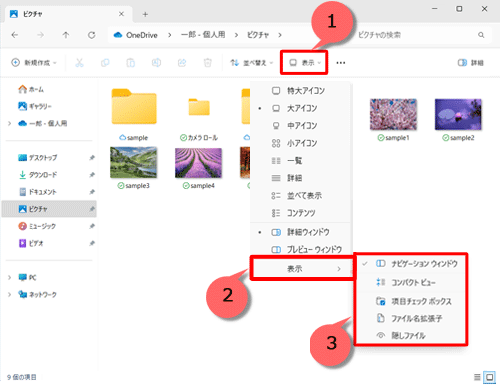500x388 pixels.
Task: Unpin デスクトップ via its pin icon
Action: click(x=92, y=158)
